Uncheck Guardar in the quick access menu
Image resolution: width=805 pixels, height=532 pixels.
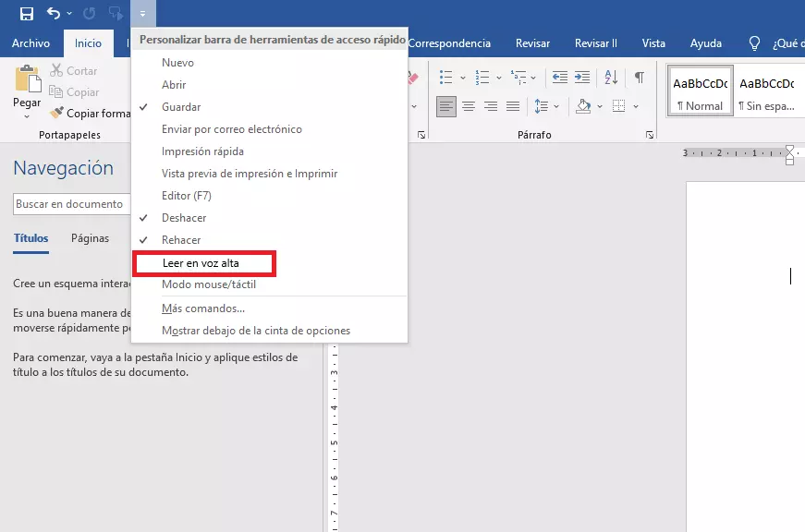point(181,107)
